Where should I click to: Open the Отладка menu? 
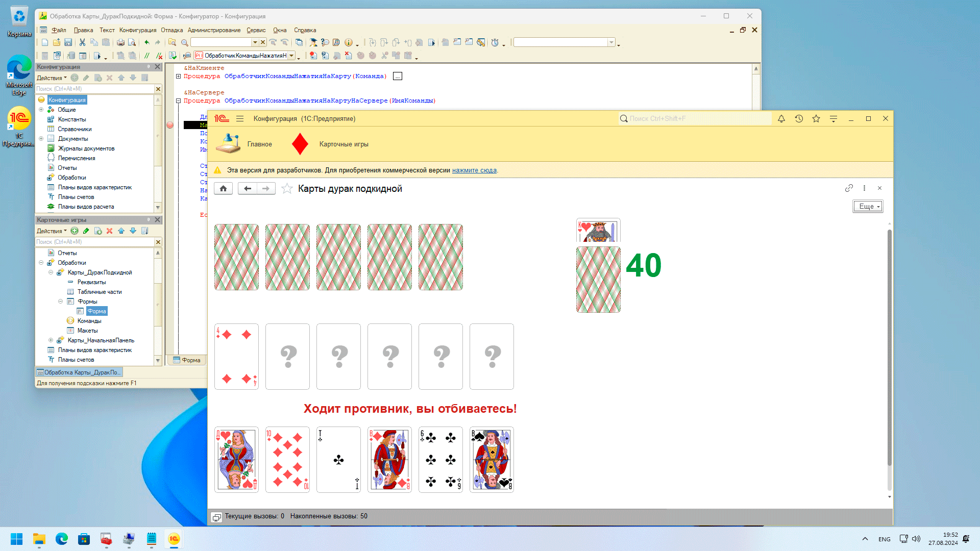171,30
